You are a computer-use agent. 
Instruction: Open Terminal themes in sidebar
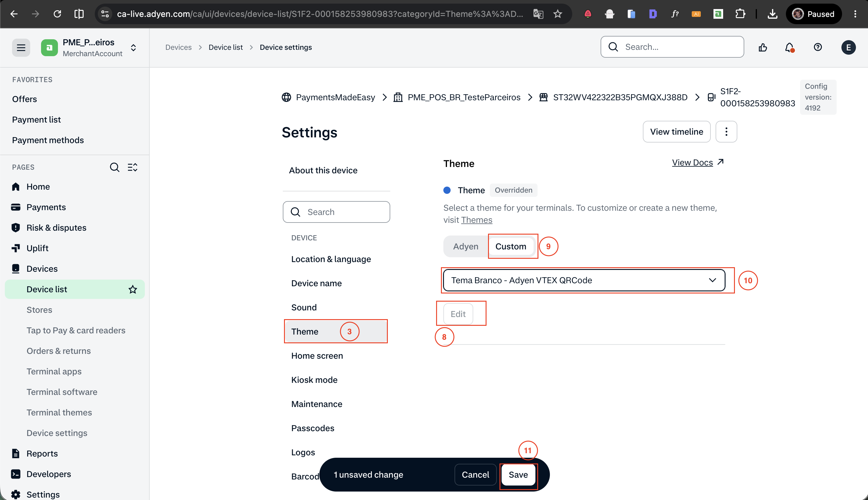59,412
